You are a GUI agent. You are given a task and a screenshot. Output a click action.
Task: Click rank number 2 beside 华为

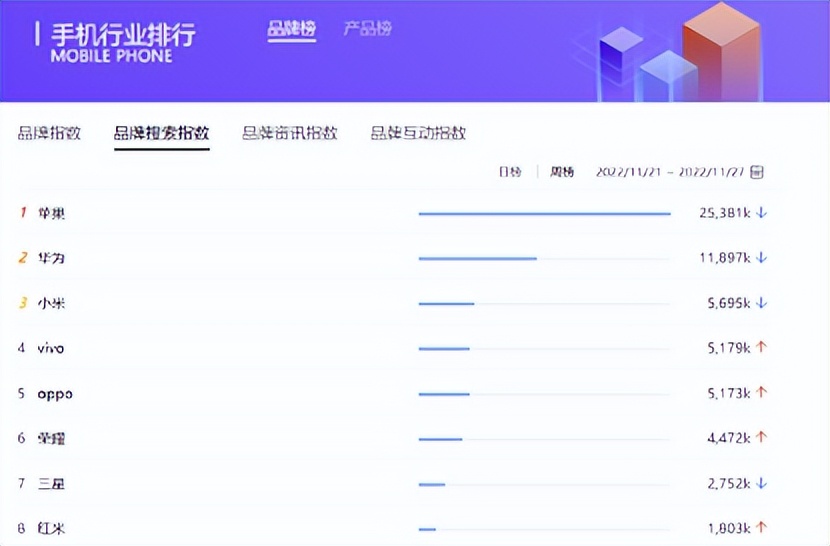[22, 258]
